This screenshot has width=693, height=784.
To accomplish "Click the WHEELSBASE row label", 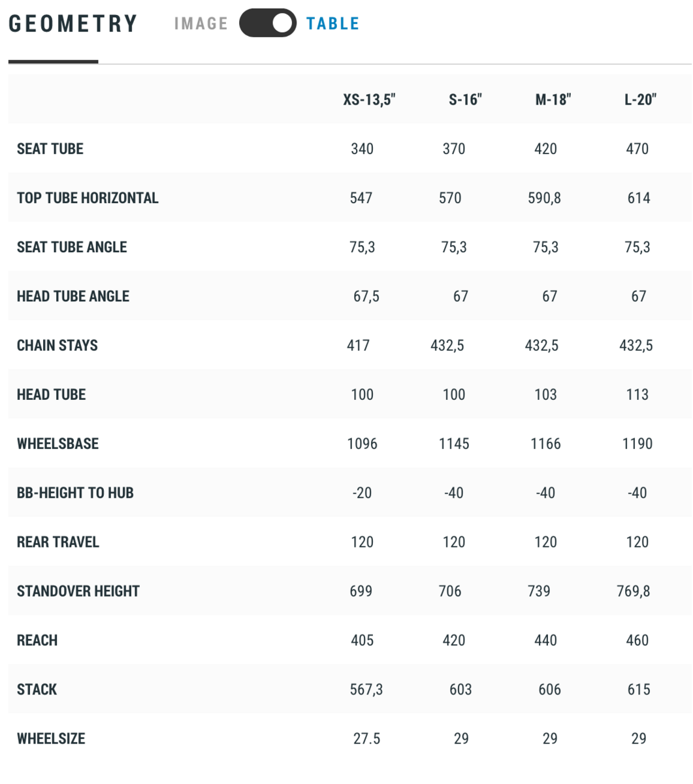I will point(58,444).
